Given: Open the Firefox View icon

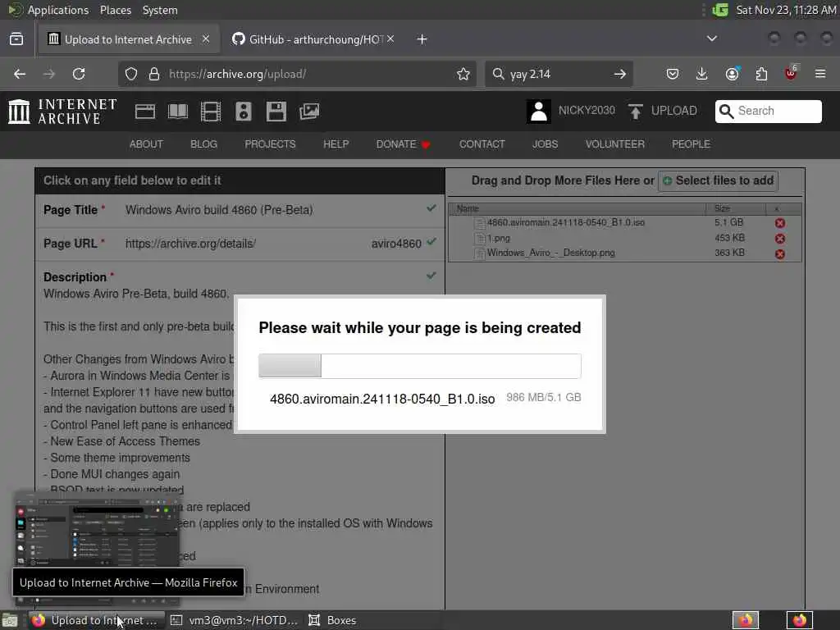Looking at the screenshot, I should pyautogui.click(x=16, y=39).
